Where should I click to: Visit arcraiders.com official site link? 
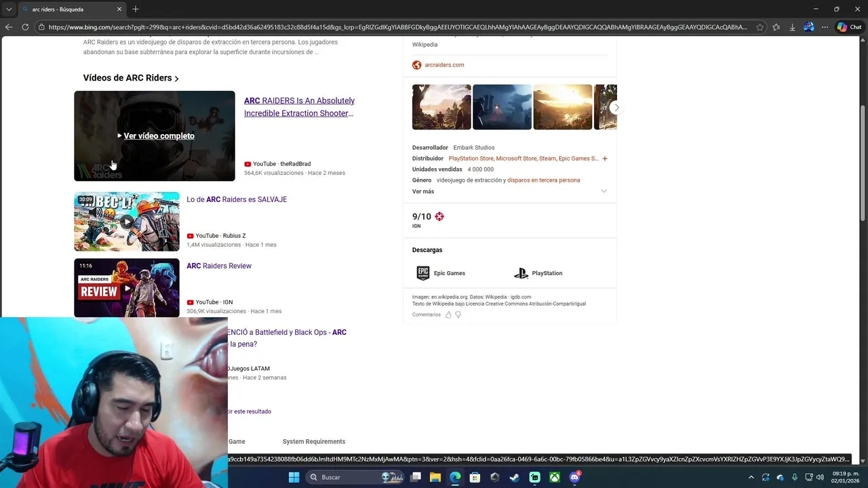444,65
